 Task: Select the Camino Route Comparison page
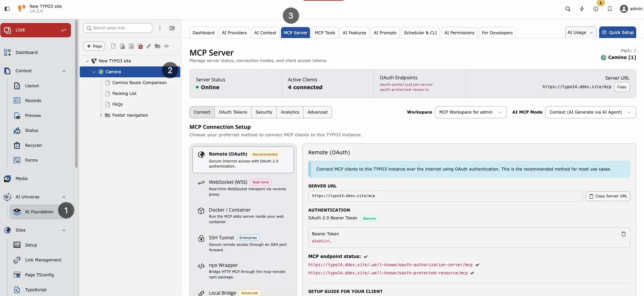[x=140, y=83]
